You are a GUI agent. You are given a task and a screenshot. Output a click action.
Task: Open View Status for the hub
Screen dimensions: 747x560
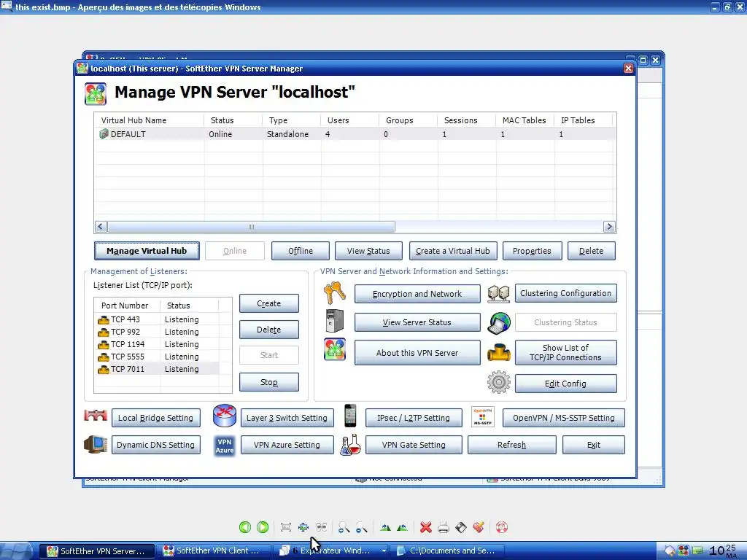[368, 251]
